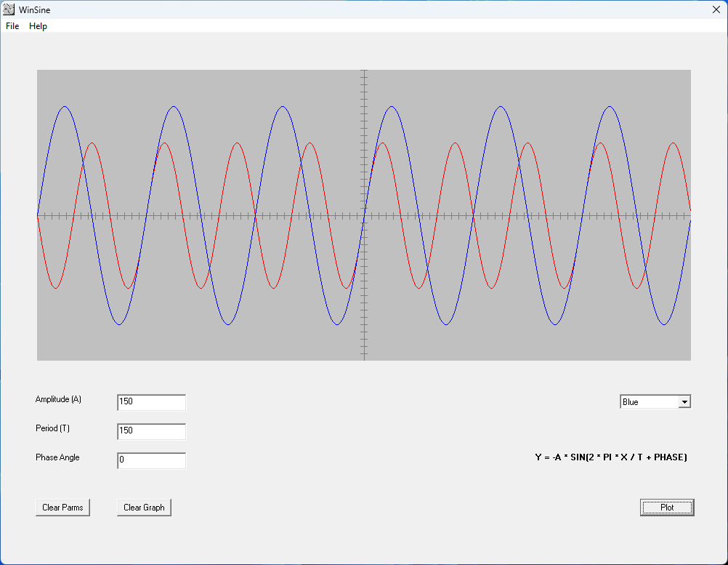Screen dimensions: 728x565
Task: Focus the Period (T) input field
Action: [151, 431]
